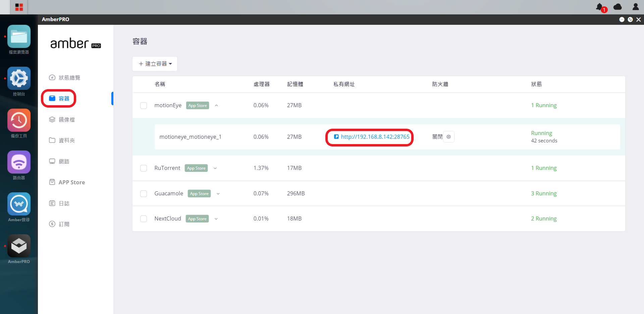Select the RuTorrent container checkbox
This screenshot has height=314, width=644.
[144, 168]
